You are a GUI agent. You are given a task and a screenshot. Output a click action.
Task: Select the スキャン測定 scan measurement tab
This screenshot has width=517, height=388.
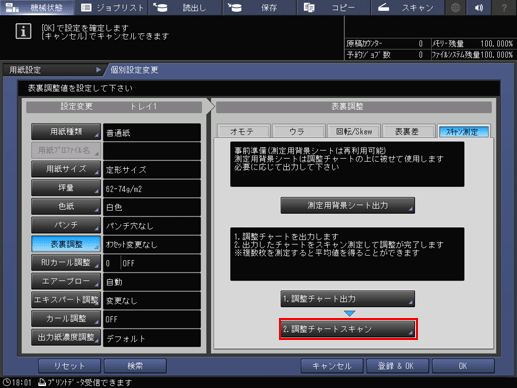pos(464,131)
